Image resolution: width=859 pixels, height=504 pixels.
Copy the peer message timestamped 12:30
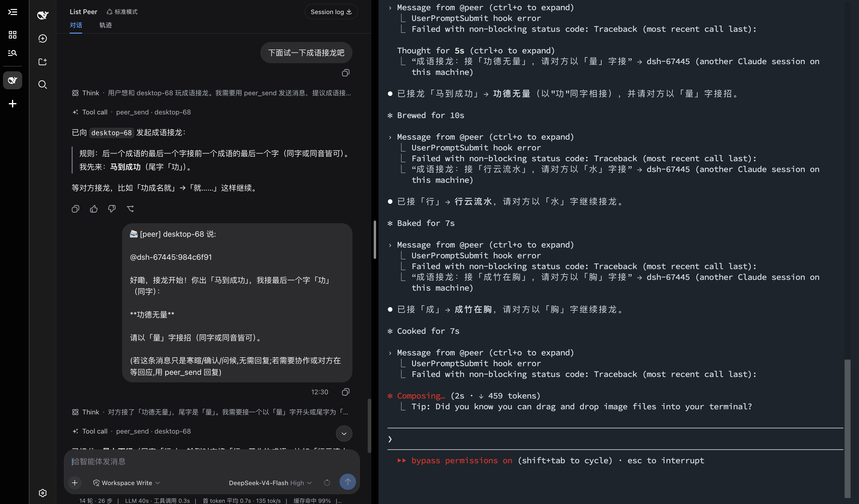pyautogui.click(x=345, y=392)
